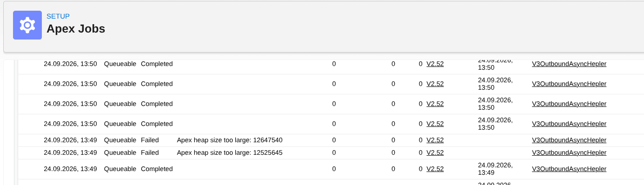Open V3OutboundAsyncHepler class in the 12647540 failed row
The height and width of the screenshot is (185, 644).
click(x=569, y=140)
